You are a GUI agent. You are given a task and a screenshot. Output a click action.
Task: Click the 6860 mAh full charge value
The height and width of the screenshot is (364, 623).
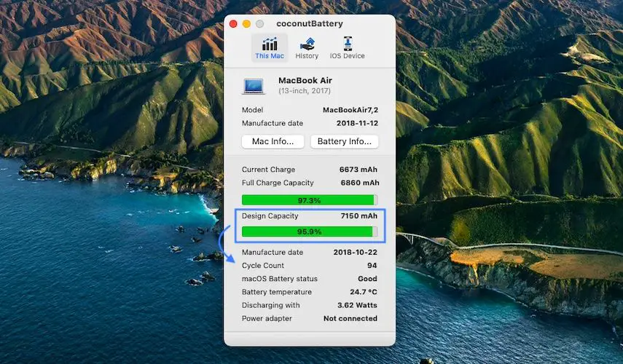(359, 183)
